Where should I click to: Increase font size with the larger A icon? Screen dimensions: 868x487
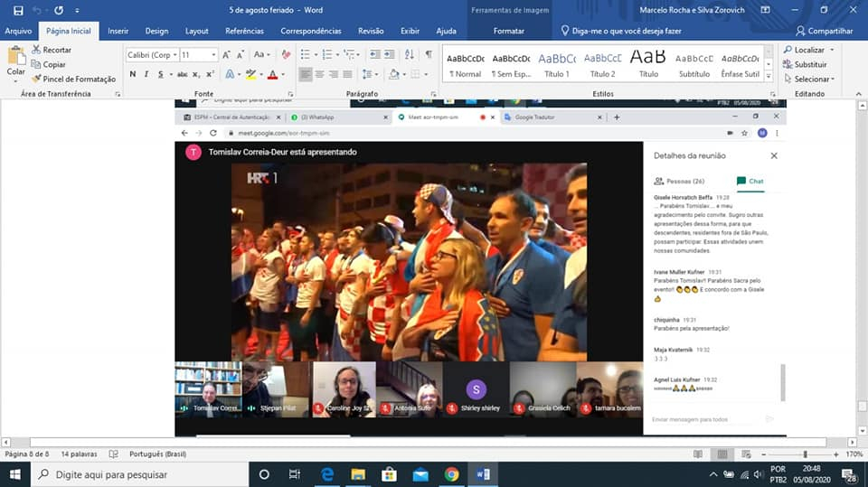pos(226,55)
